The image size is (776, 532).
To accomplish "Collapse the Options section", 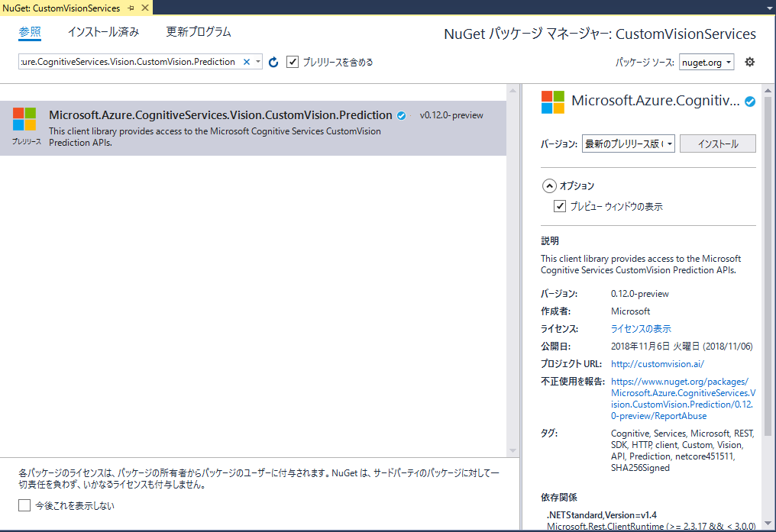I will click(549, 186).
